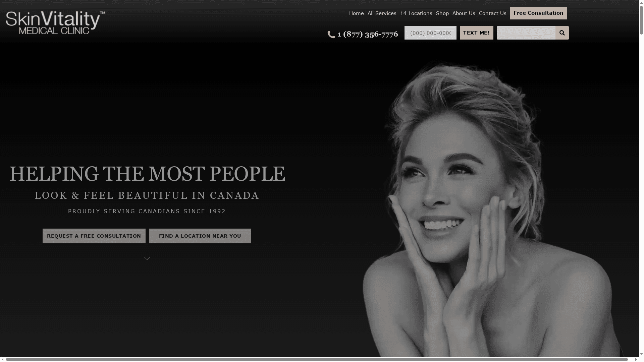This screenshot has width=644, height=362.
Task: Open the Contact Us page
Action: [x=492, y=13]
